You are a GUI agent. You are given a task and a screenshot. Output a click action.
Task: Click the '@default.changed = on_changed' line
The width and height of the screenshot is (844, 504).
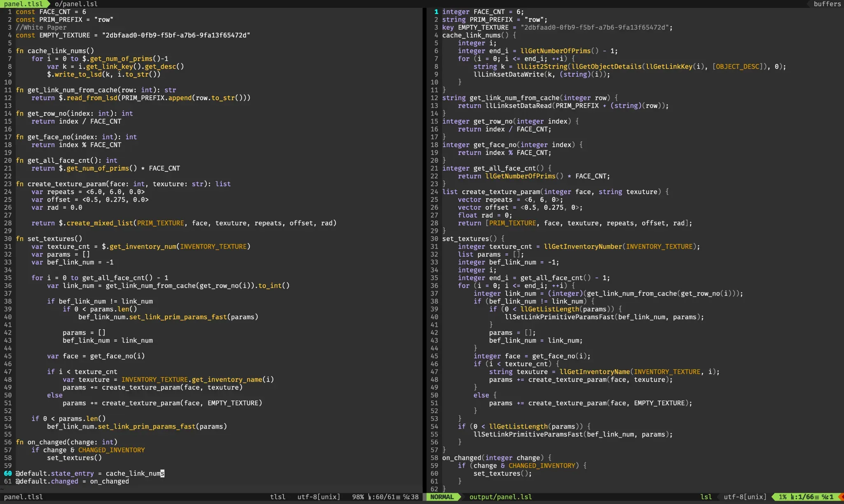tap(72, 481)
